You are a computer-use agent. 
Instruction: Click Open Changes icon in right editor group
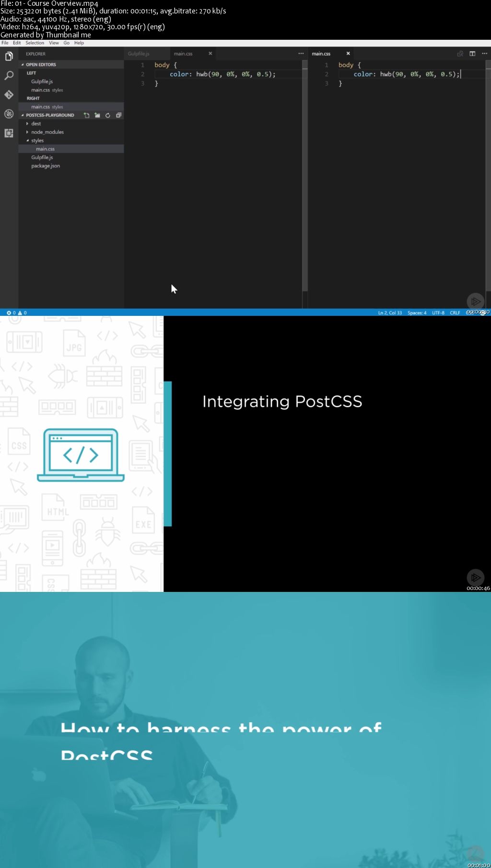[460, 54]
